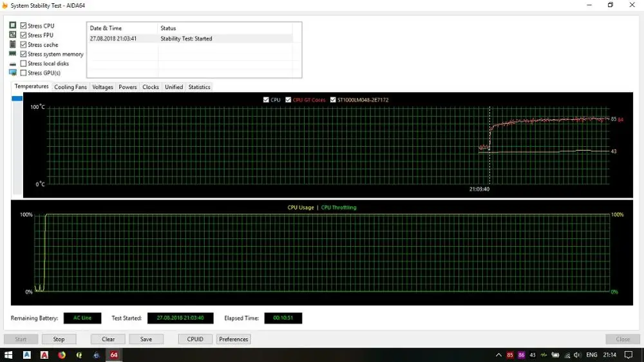Open the Windows Start menu
Image resolution: width=644 pixels, height=362 pixels.
(8, 355)
